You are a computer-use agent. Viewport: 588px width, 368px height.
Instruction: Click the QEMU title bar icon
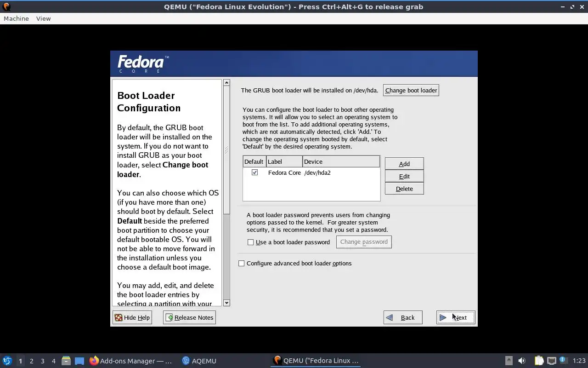6,6
